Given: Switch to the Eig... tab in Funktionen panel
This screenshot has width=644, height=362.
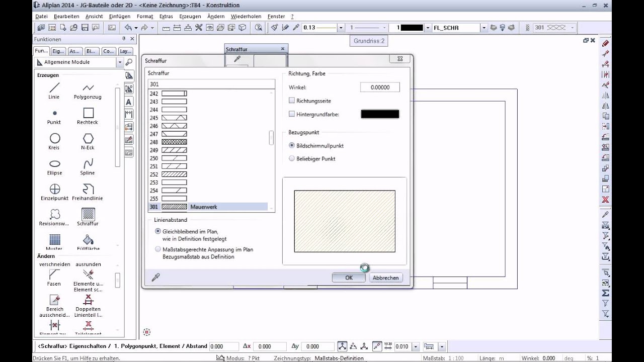Looking at the screenshot, I should point(58,51).
